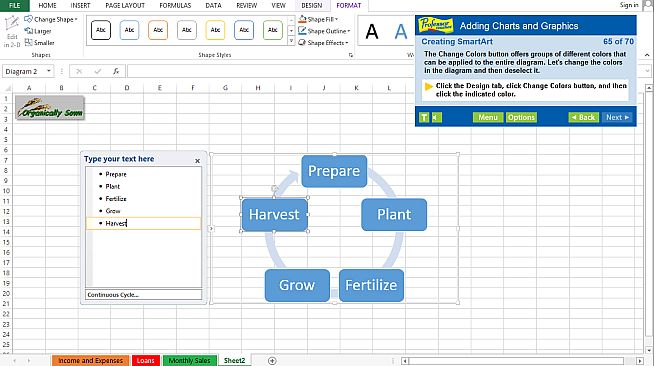Open the FILE tab
Viewport: 654px width, 366px height.
(x=15, y=5)
